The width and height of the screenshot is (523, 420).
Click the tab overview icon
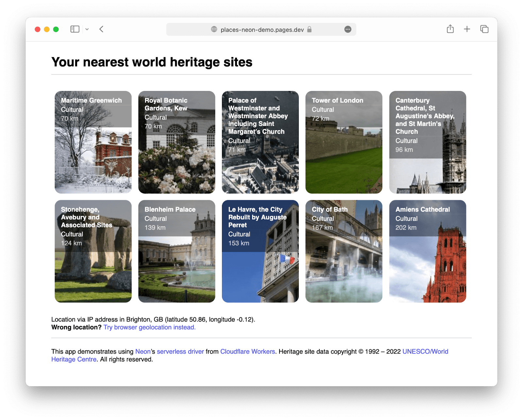pyautogui.click(x=484, y=29)
